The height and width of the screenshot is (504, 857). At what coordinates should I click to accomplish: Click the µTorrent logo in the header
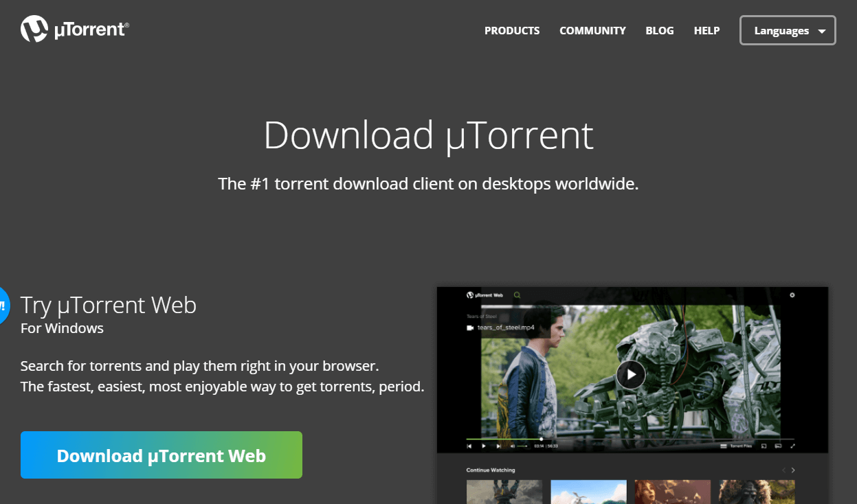click(74, 30)
